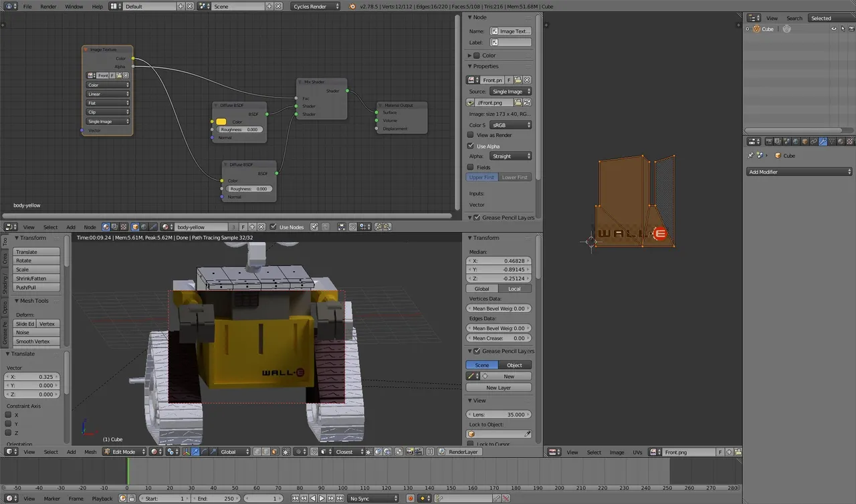Open the Material properties tab icon
Viewport: 856px width, 504px height.
click(841, 141)
